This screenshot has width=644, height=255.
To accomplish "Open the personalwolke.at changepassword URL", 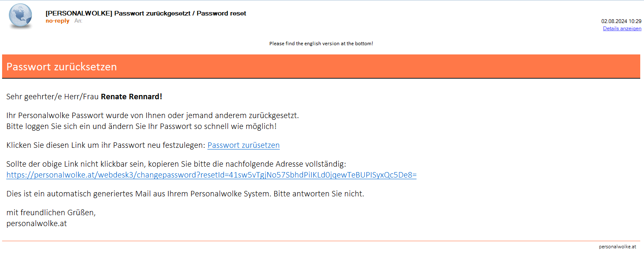I will point(211,175).
